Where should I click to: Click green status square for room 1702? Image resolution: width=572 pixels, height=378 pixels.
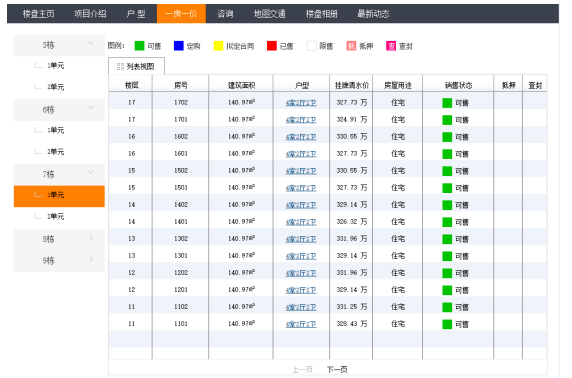[x=447, y=103]
